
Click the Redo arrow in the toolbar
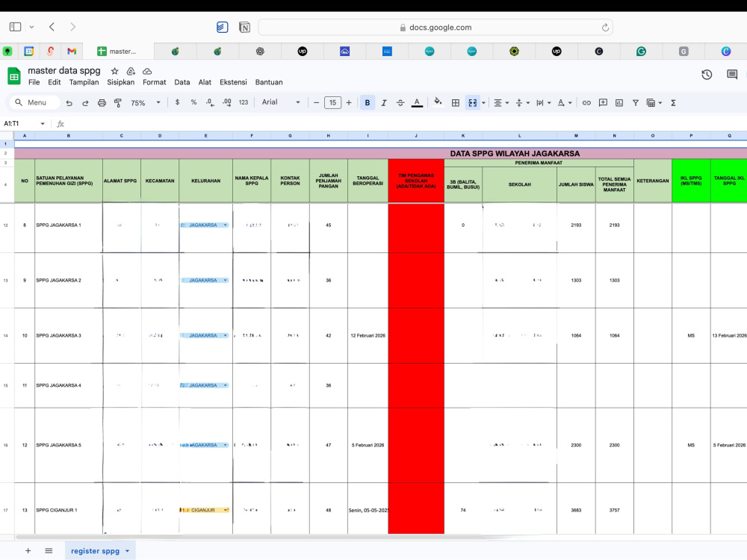click(x=85, y=103)
